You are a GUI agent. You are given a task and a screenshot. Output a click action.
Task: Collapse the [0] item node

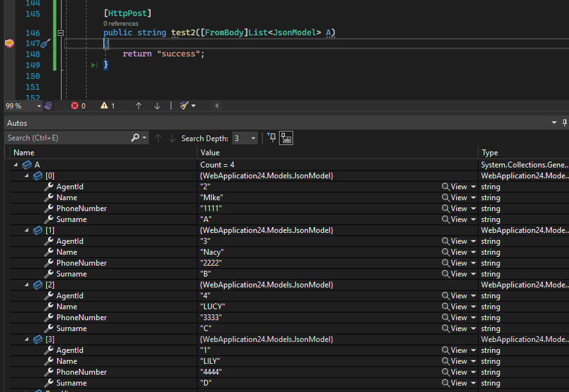[26, 176]
